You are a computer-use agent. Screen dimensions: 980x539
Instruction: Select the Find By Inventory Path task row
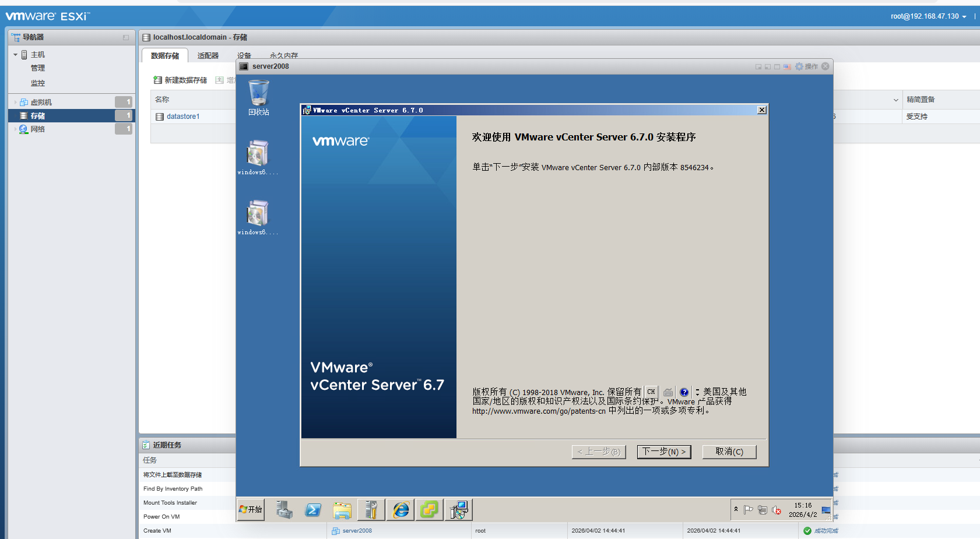[187, 489]
